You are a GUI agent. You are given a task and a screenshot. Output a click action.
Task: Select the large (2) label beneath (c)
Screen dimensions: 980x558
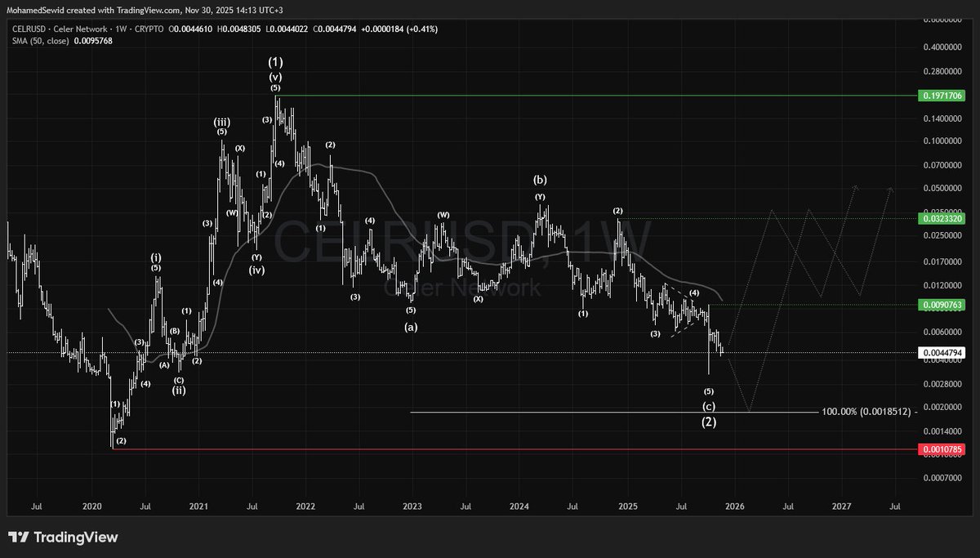pos(709,422)
